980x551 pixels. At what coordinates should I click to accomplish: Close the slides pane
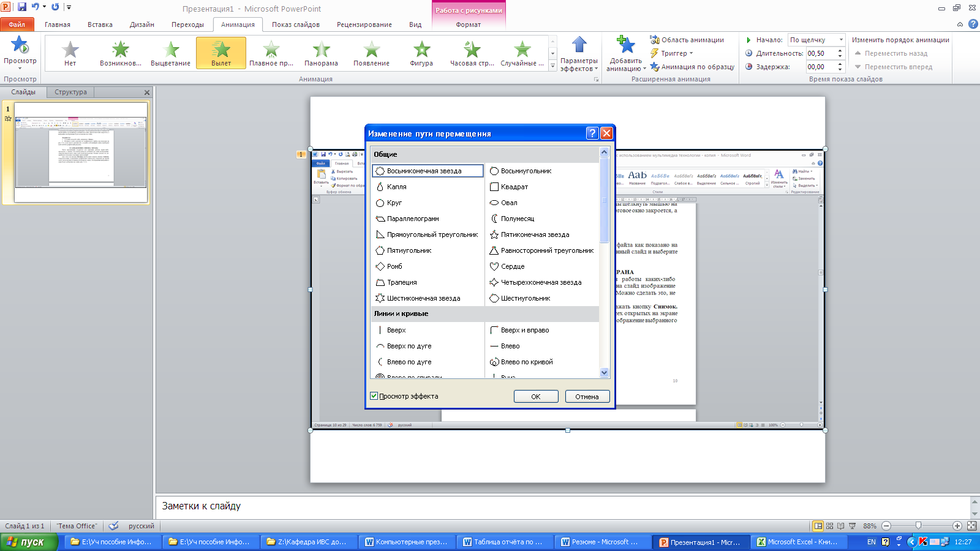pyautogui.click(x=147, y=92)
